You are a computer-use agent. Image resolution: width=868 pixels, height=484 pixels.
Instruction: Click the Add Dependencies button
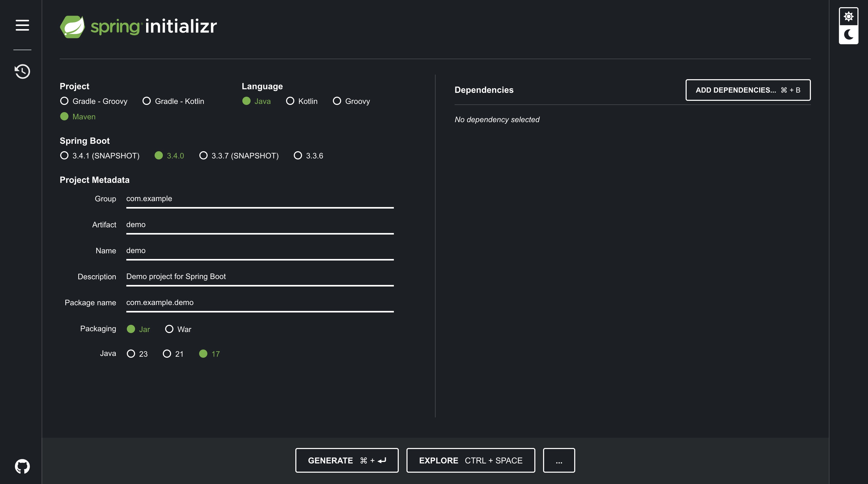click(748, 90)
